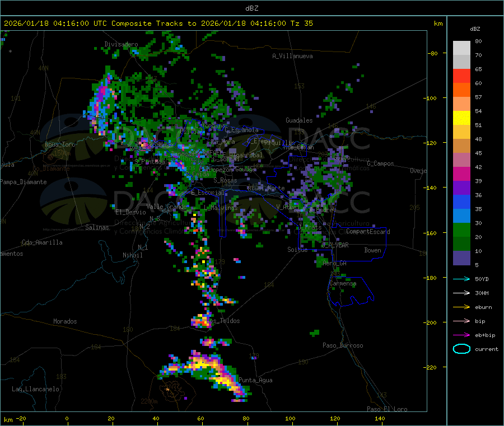Click the 'dBZ' title at the top
Screen dimensions: 504x426
pos(251,8)
